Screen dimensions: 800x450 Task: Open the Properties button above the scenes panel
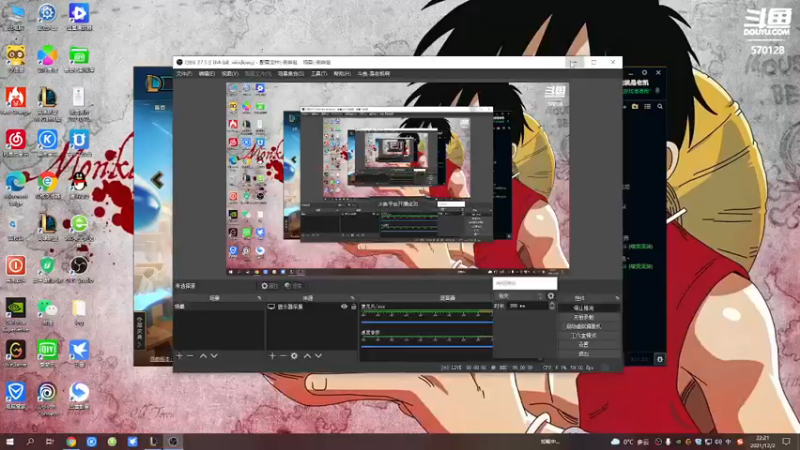coord(269,286)
